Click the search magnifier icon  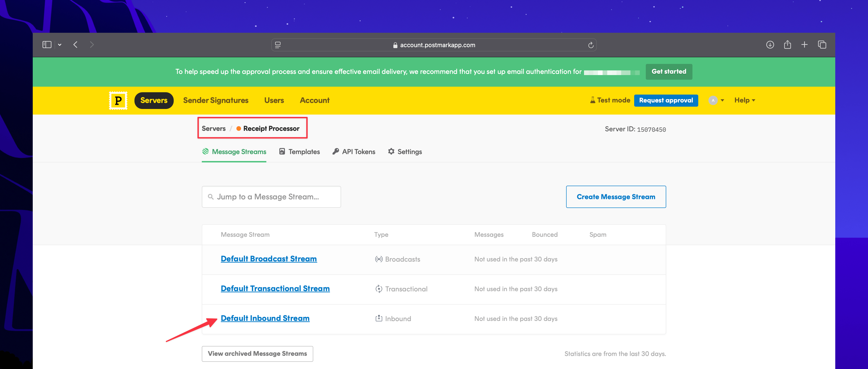pos(211,197)
